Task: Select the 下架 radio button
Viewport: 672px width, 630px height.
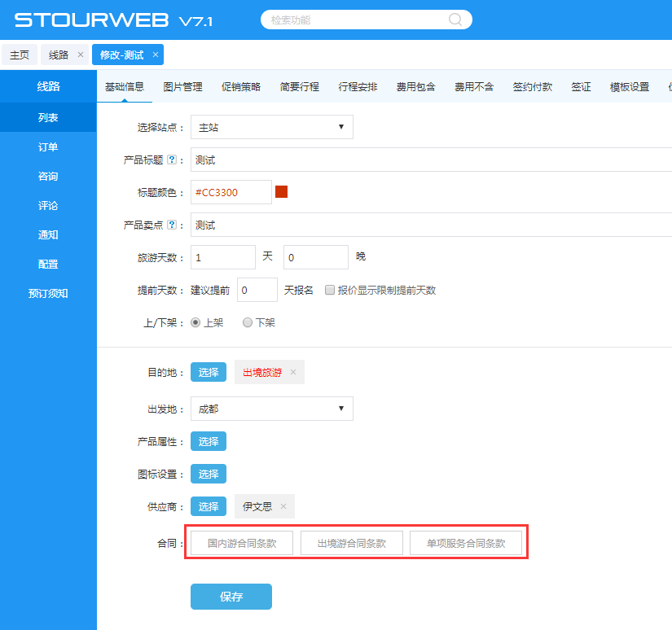Action: 248,322
